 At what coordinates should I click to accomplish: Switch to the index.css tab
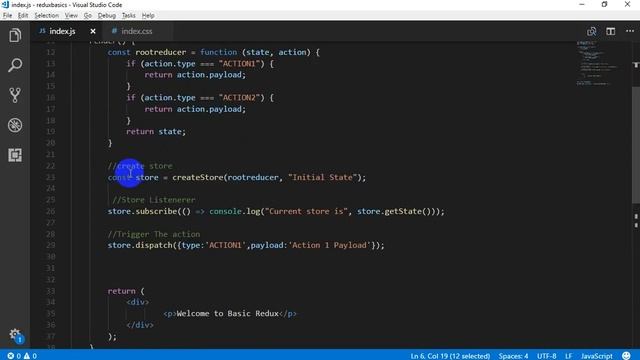[x=137, y=31]
